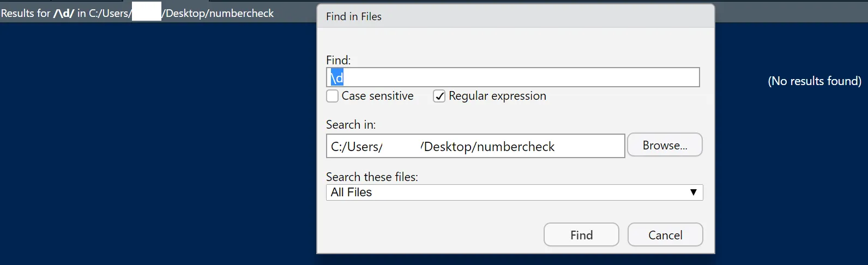868x265 pixels.
Task: Click the Case sensitive label text
Action: (x=377, y=96)
